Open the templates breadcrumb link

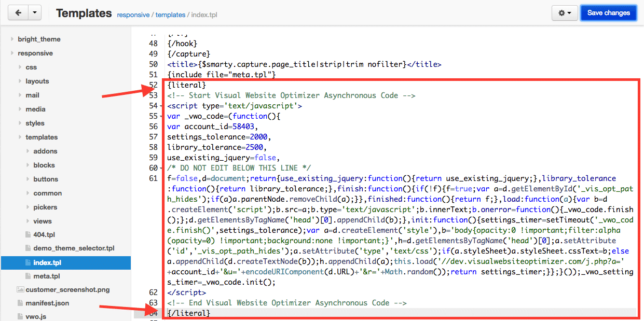pyautogui.click(x=171, y=15)
